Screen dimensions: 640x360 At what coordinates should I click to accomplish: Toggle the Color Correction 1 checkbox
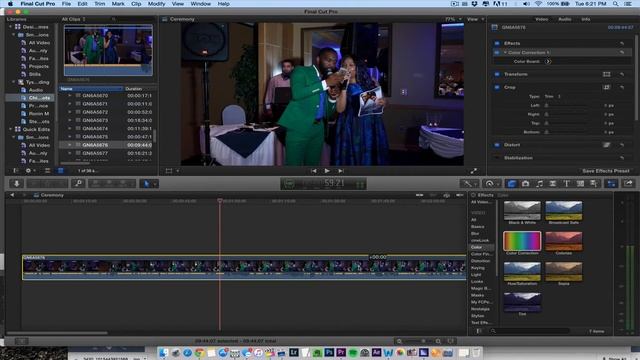point(497,53)
